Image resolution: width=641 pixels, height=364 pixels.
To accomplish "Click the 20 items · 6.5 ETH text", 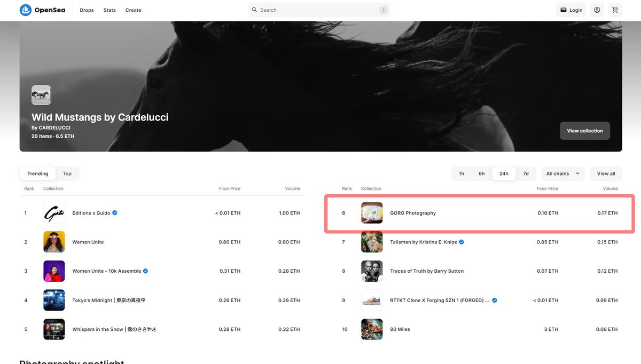I will [53, 136].
